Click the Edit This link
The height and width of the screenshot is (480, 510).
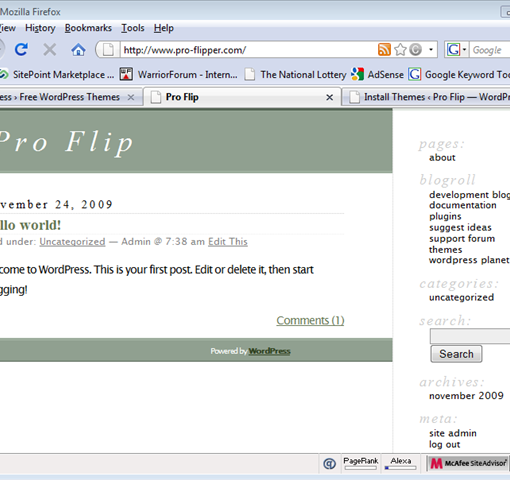pyautogui.click(x=228, y=242)
